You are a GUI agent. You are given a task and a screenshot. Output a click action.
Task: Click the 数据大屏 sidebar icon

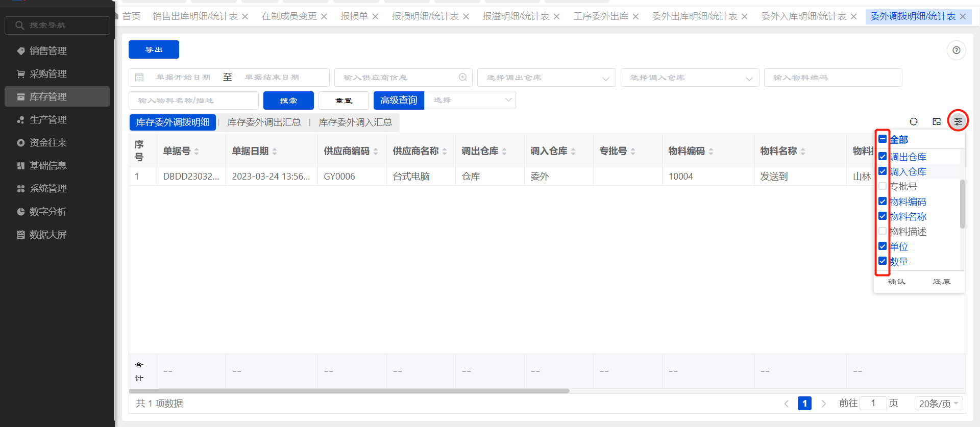[21, 235]
